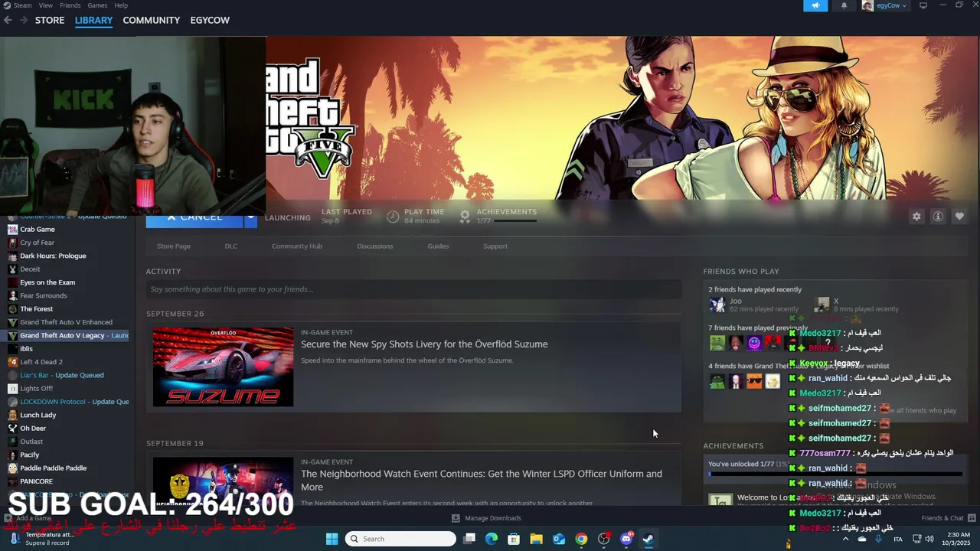Click the Outlast game icon
This screenshot has height=551, width=980.
pos(12,442)
